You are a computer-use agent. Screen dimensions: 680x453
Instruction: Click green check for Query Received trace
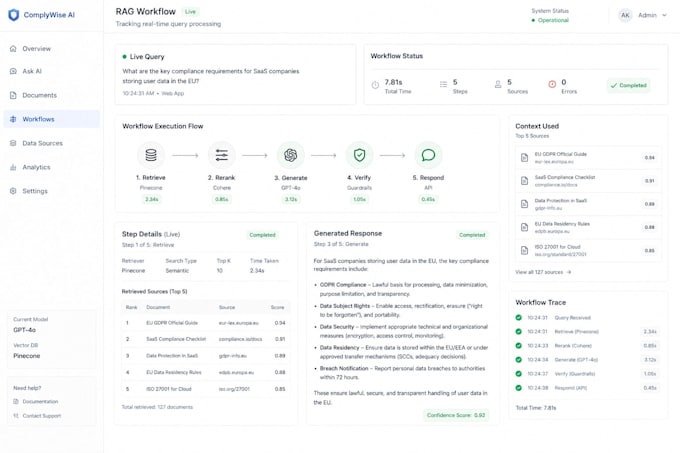518,317
